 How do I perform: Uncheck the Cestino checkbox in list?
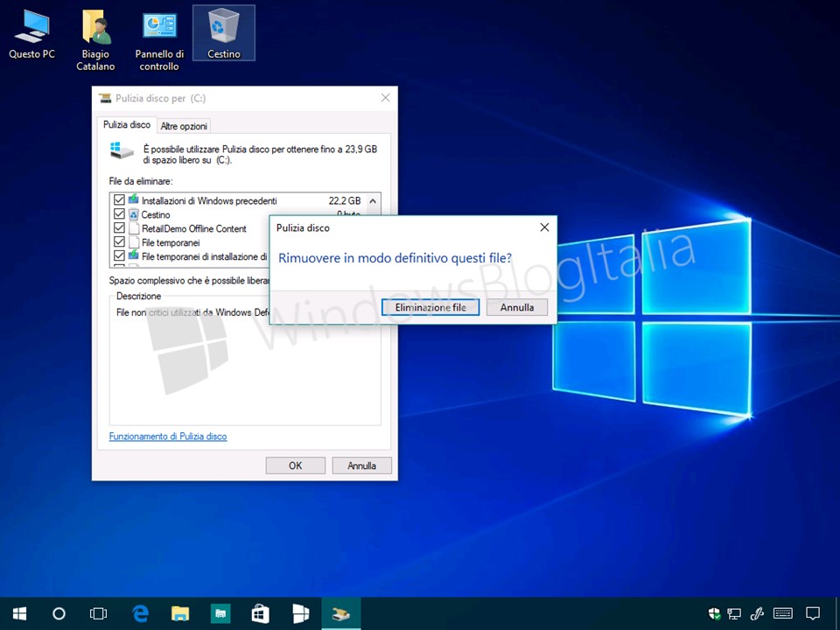click(x=119, y=214)
